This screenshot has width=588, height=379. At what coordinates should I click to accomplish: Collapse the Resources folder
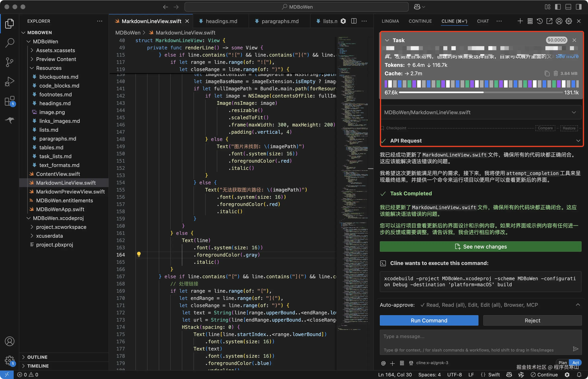click(32, 68)
